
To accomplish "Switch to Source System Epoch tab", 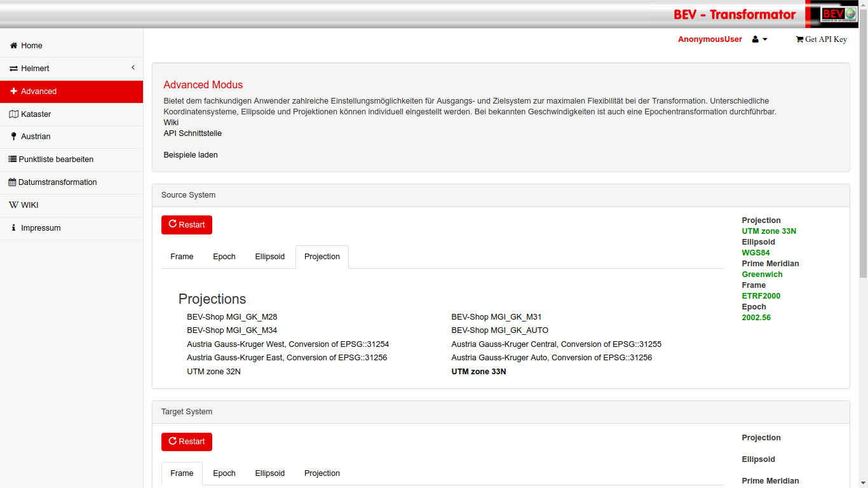I will (x=224, y=257).
